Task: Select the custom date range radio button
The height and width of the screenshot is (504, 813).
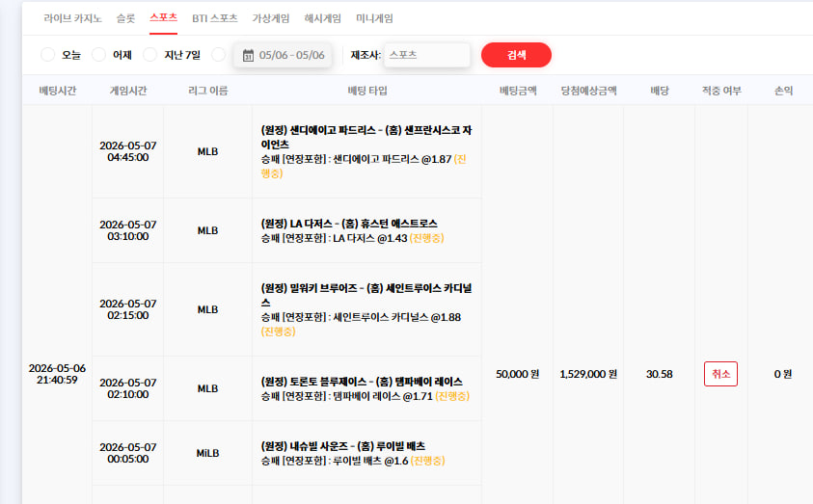Action: coord(218,54)
